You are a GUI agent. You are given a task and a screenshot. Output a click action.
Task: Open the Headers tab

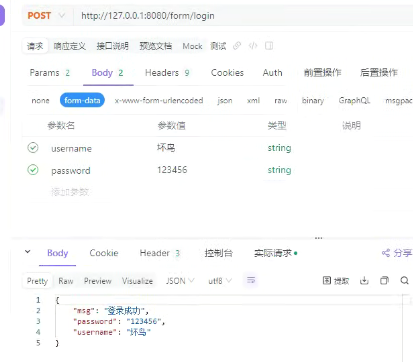pos(167,73)
